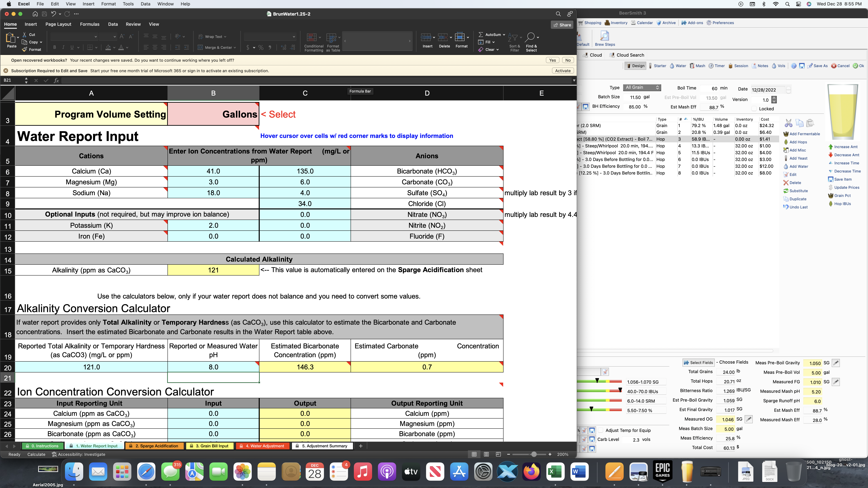Open the Merge & Center dropdown
The image size is (868, 488).
pyautogui.click(x=235, y=47)
